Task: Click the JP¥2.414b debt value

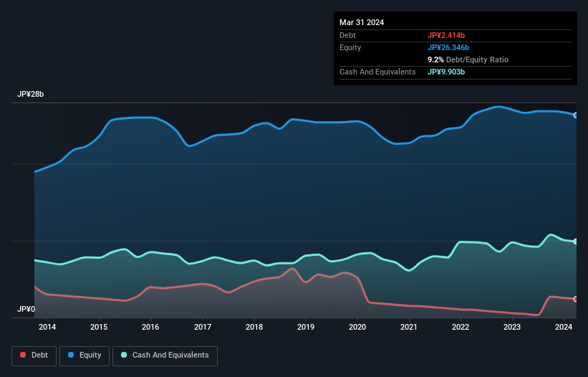Action: pos(446,35)
